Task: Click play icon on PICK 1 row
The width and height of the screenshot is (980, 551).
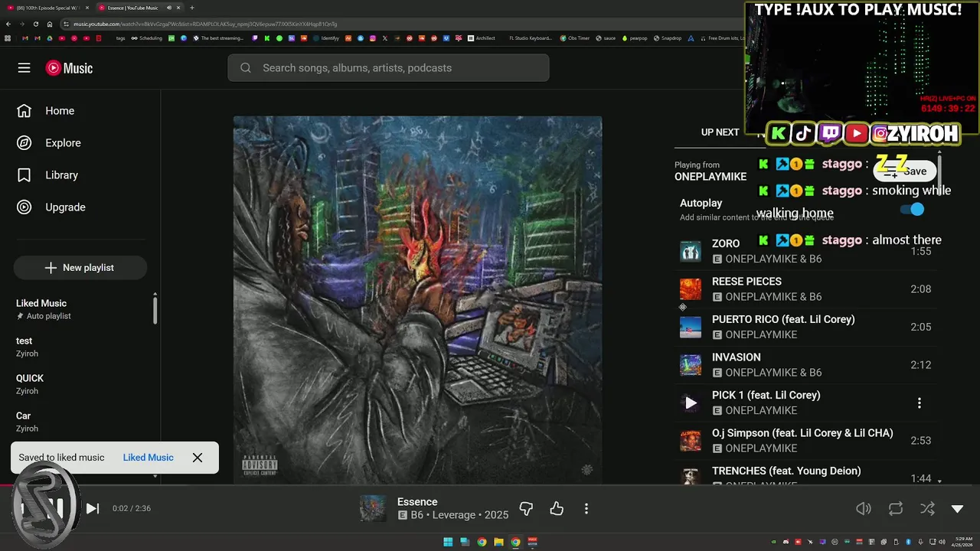Action: (691, 403)
